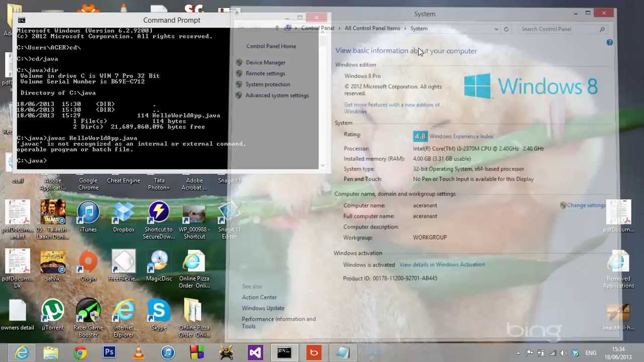Select the MagicDisc desktop icon
Screen dimensions: 644x362
point(159,265)
